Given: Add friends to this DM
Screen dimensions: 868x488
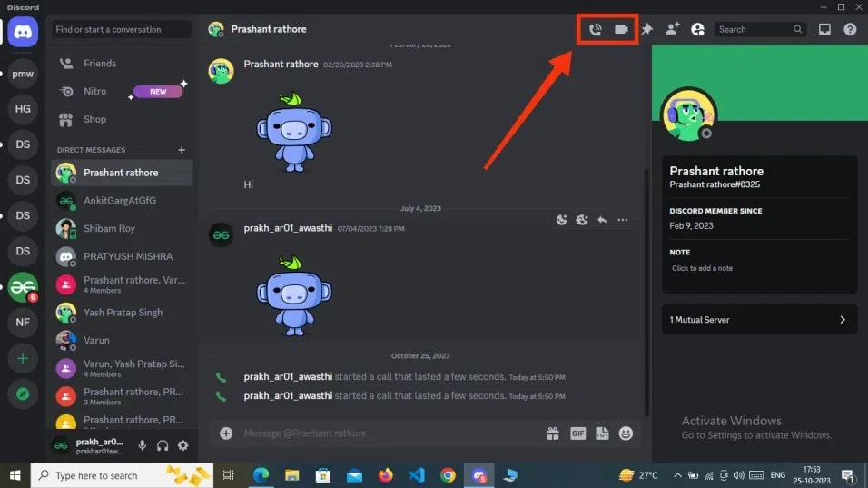Looking at the screenshot, I should [673, 29].
